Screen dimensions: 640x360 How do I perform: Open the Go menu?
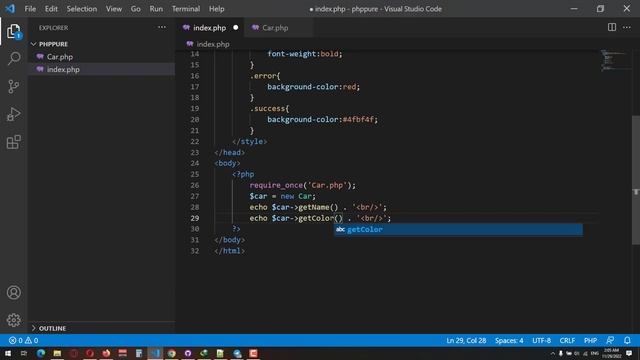pos(136,9)
